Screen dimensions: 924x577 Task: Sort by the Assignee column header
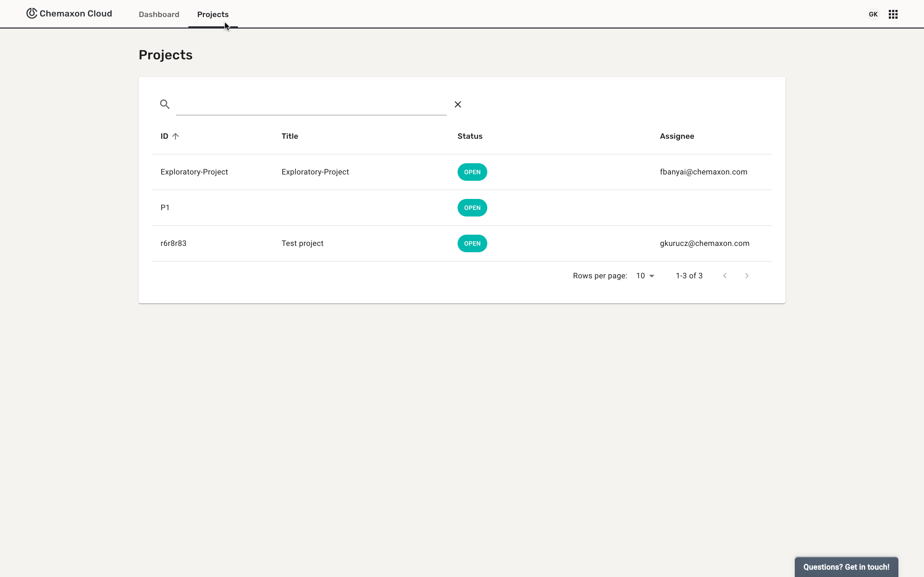(x=676, y=136)
